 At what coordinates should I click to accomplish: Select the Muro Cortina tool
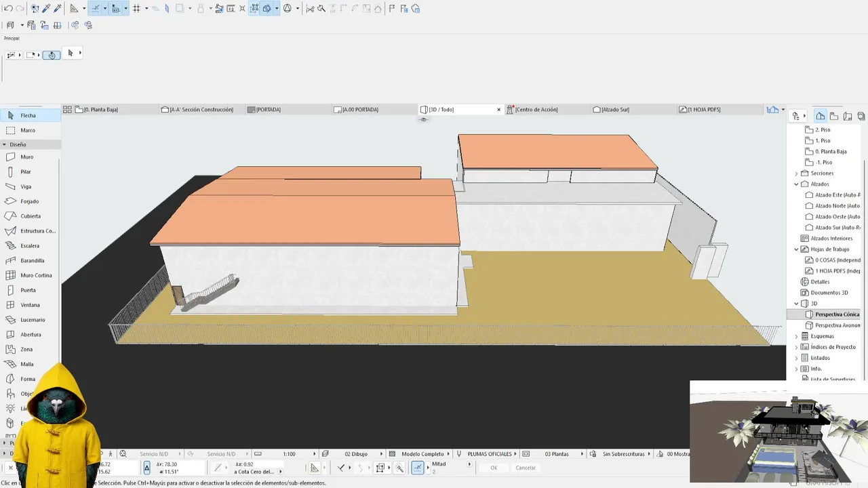[31, 275]
